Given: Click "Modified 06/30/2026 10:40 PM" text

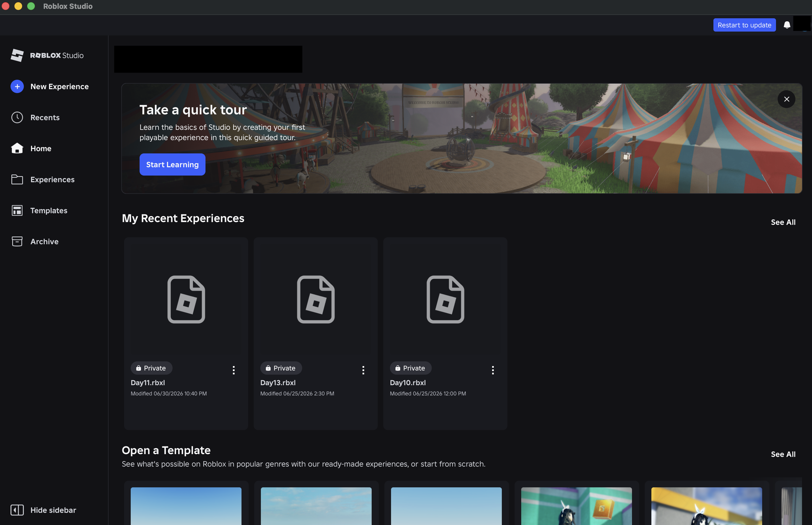Looking at the screenshot, I should click(169, 393).
